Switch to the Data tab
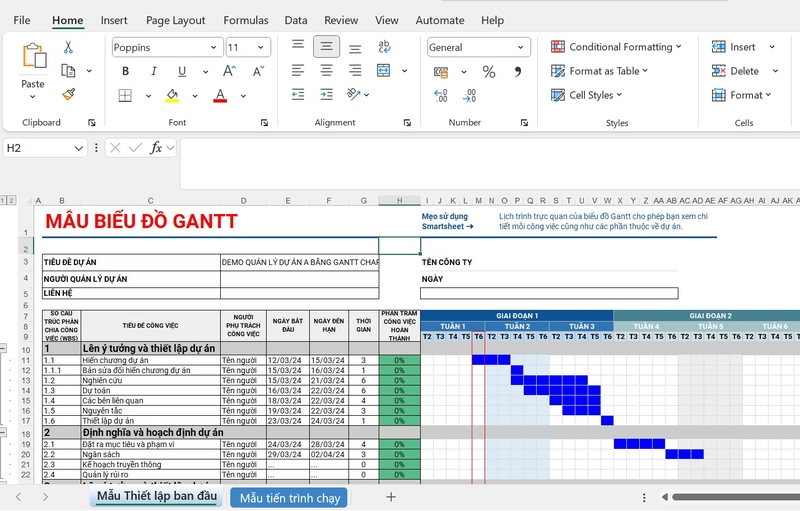 [296, 20]
